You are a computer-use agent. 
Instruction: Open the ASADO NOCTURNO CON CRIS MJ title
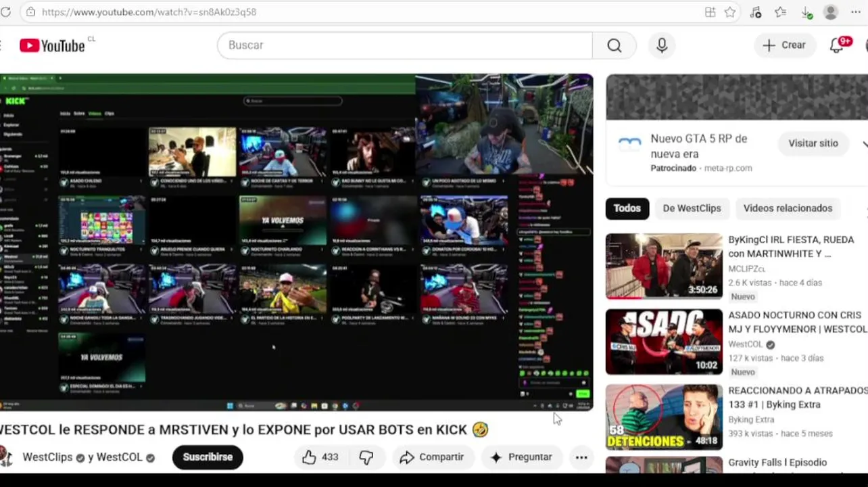(x=798, y=322)
